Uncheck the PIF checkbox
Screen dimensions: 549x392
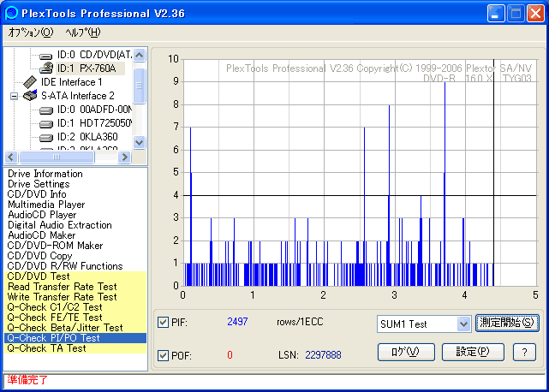point(163,322)
